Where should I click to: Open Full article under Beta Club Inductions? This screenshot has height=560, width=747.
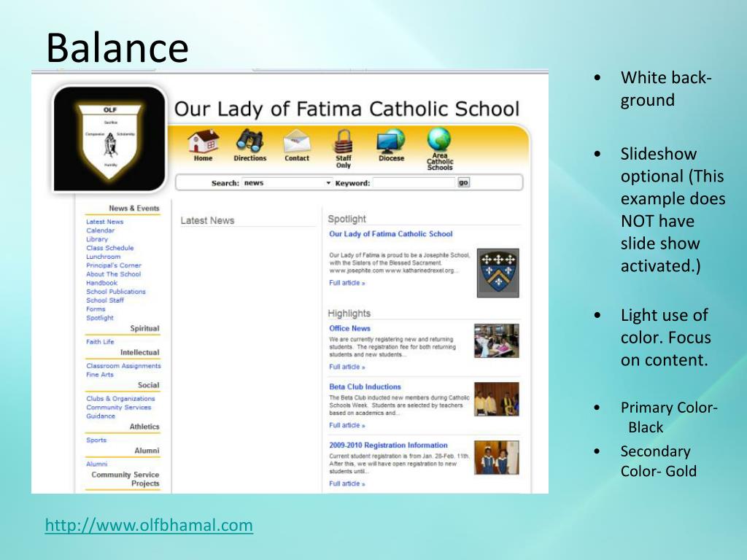(347, 425)
